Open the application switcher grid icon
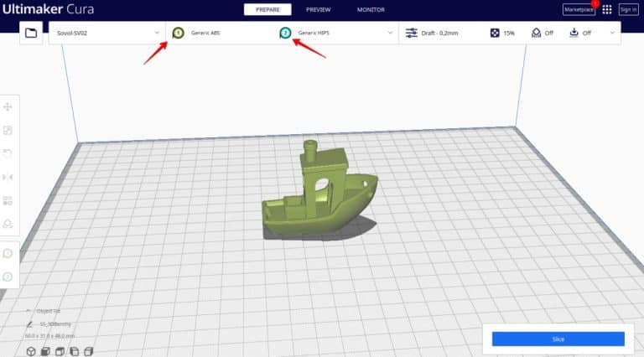Image resolution: width=644 pixels, height=357 pixels. pos(606,9)
